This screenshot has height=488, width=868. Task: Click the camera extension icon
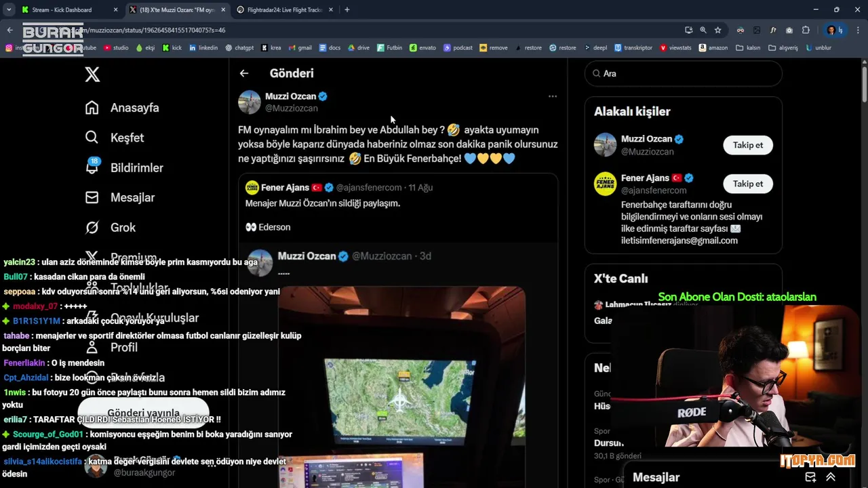[x=789, y=30]
